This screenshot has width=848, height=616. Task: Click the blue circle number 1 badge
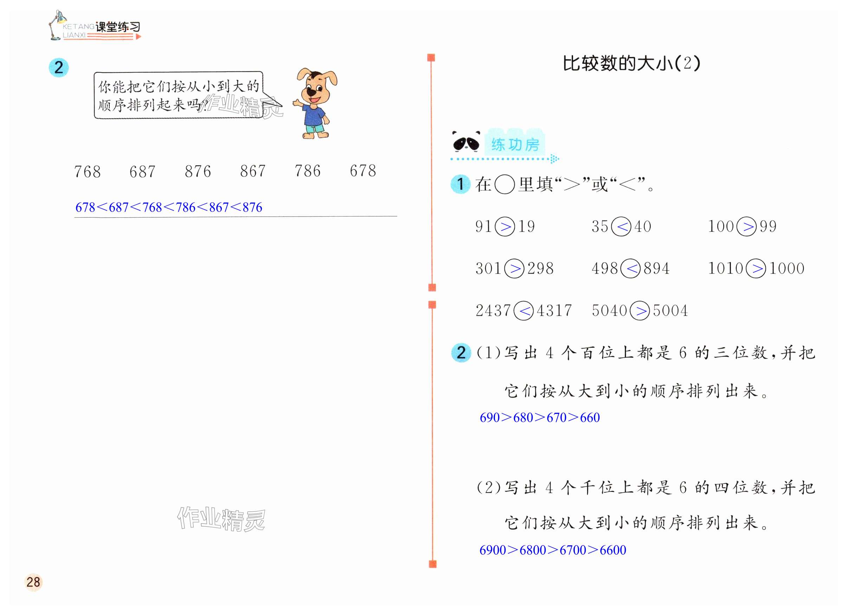pos(460,184)
